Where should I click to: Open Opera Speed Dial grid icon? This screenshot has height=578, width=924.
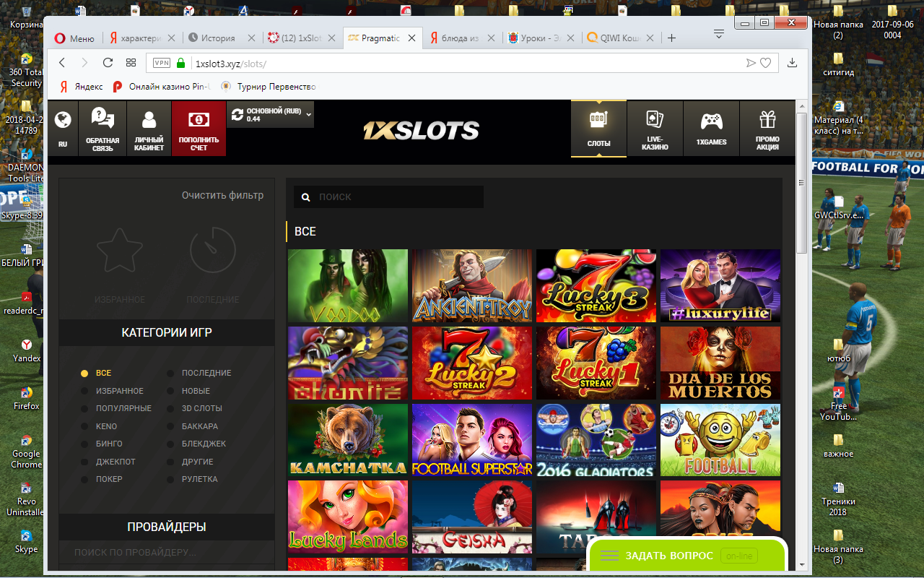131,63
